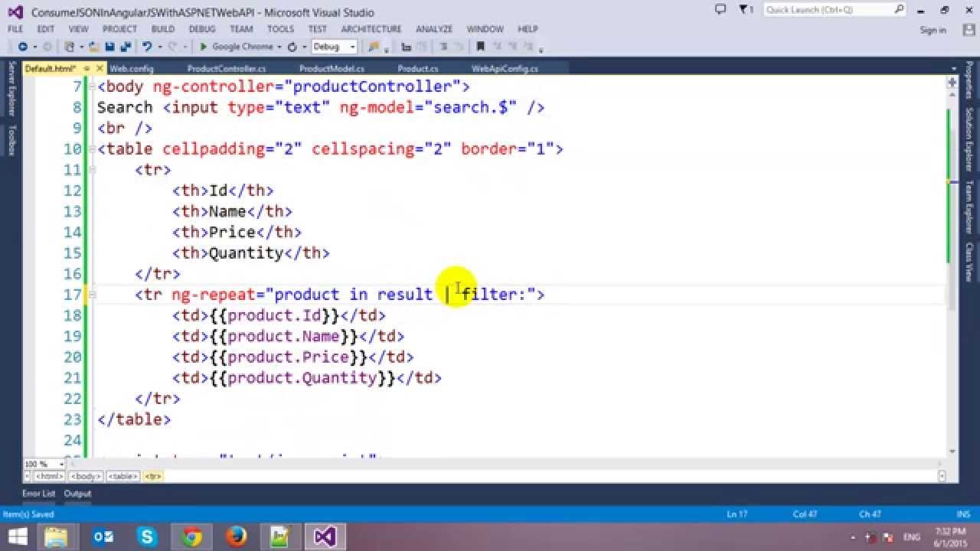Open the Google Chrome browser target dropdown

[280, 47]
